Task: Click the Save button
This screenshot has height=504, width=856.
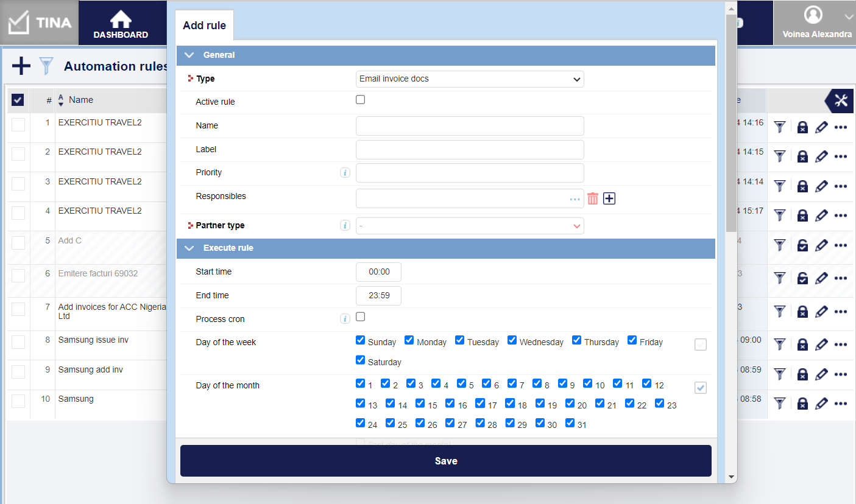Action: (445, 461)
